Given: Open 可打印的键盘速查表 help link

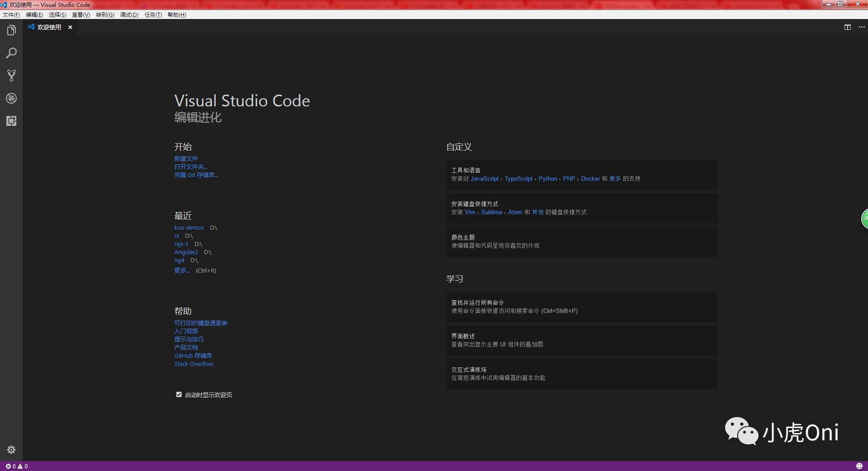Looking at the screenshot, I should (201, 323).
